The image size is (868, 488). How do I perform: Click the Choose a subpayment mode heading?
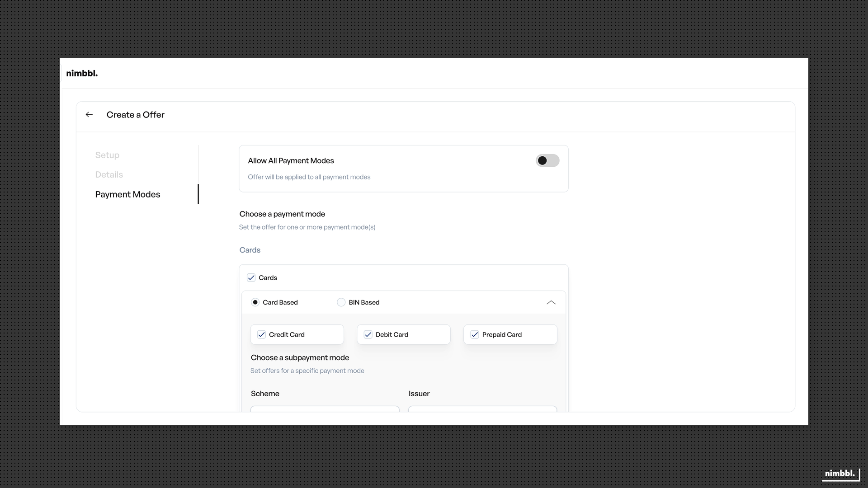(x=300, y=357)
